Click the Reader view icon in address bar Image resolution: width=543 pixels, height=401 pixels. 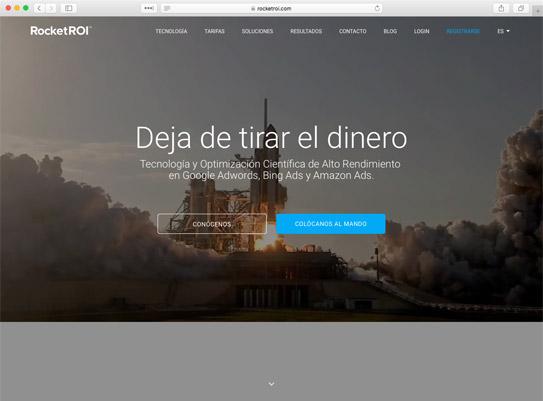(x=167, y=8)
